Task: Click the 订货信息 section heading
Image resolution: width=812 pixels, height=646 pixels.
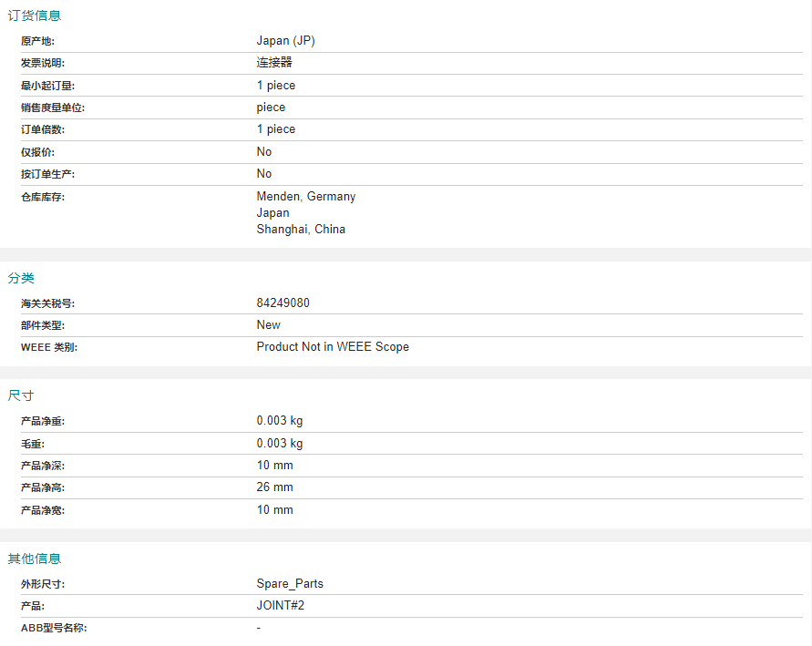Action: pos(35,15)
